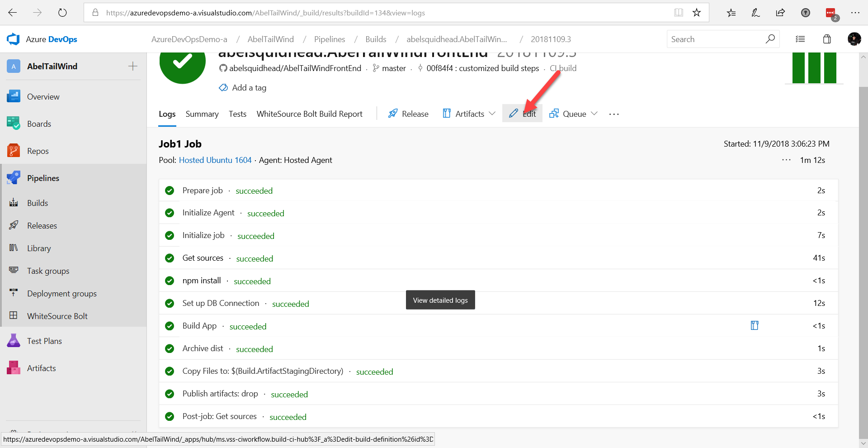Open commit 00f84f4 customized build steps
The width and height of the screenshot is (868, 448).
(482, 68)
